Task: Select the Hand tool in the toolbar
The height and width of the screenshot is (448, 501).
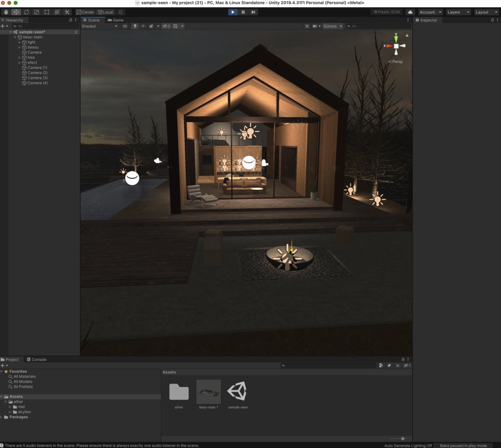Action: point(5,12)
